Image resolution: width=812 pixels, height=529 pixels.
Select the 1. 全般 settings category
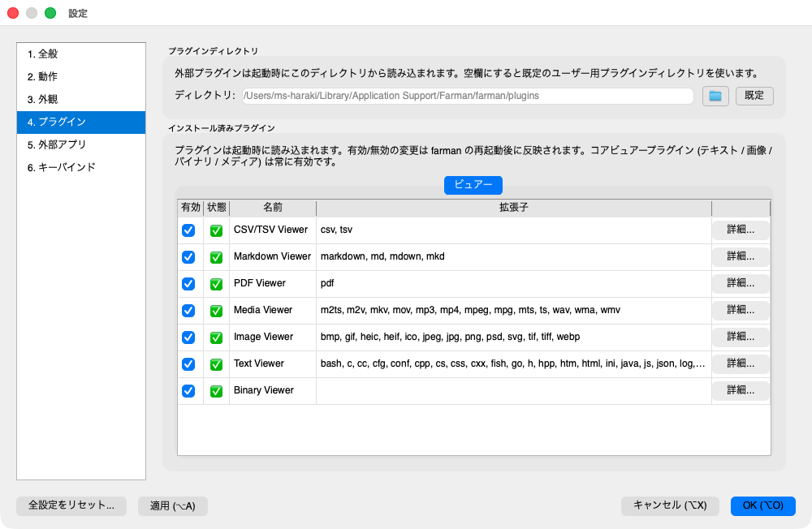coord(81,54)
